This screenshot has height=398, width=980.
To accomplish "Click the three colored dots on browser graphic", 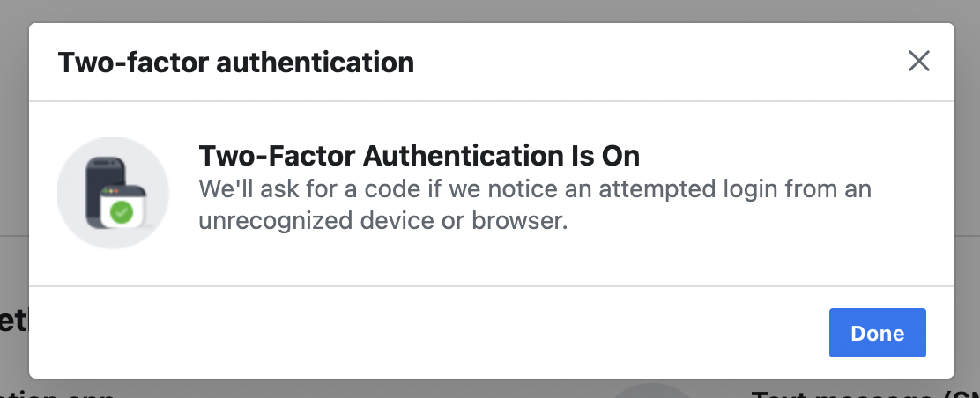I will tap(110, 190).
